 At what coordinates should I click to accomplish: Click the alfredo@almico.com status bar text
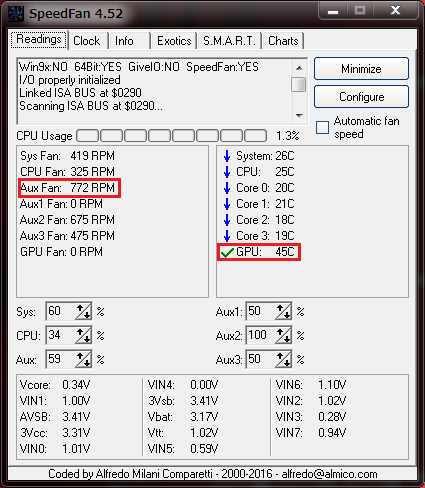click(329, 474)
